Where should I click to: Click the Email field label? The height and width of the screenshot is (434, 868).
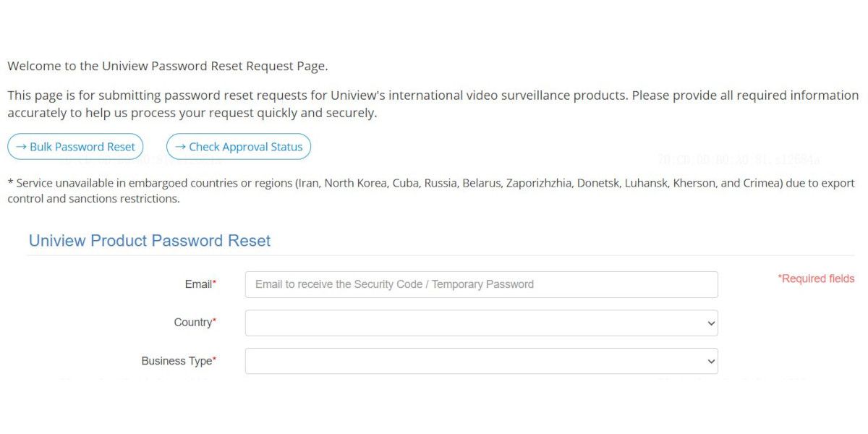click(x=199, y=284)
